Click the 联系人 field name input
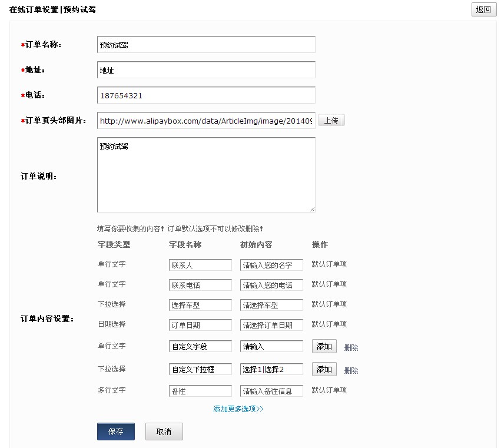The height and width of the screenshot is (448, 501). tap(200, 266)
